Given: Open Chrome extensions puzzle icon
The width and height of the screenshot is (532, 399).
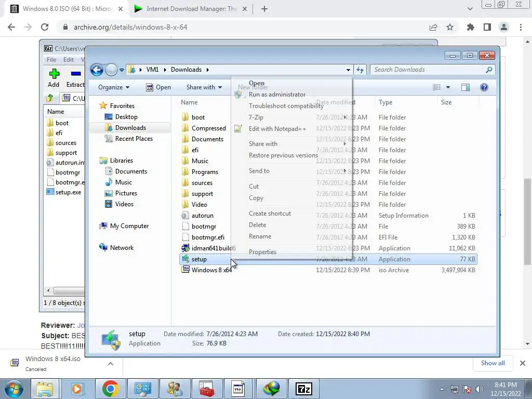Looking at the screenshot, I should tap(471, 27).
